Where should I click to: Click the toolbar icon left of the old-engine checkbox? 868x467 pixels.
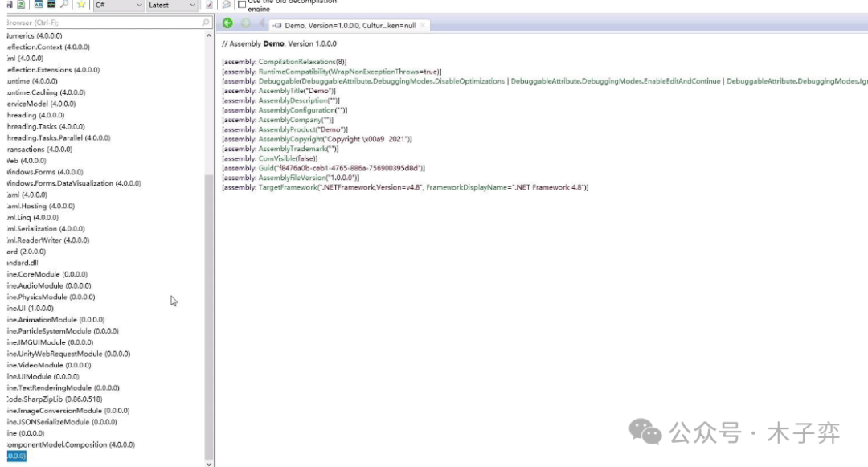[x=227, y=5]
